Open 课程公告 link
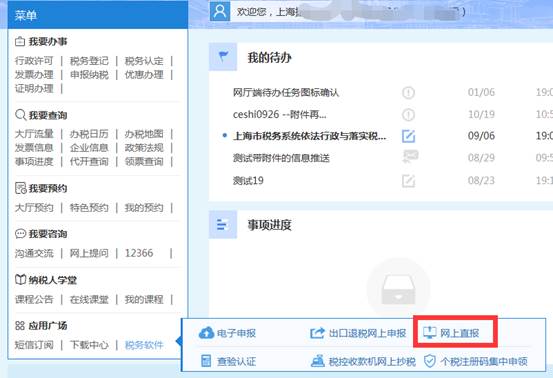 click(x=34, y=299)
